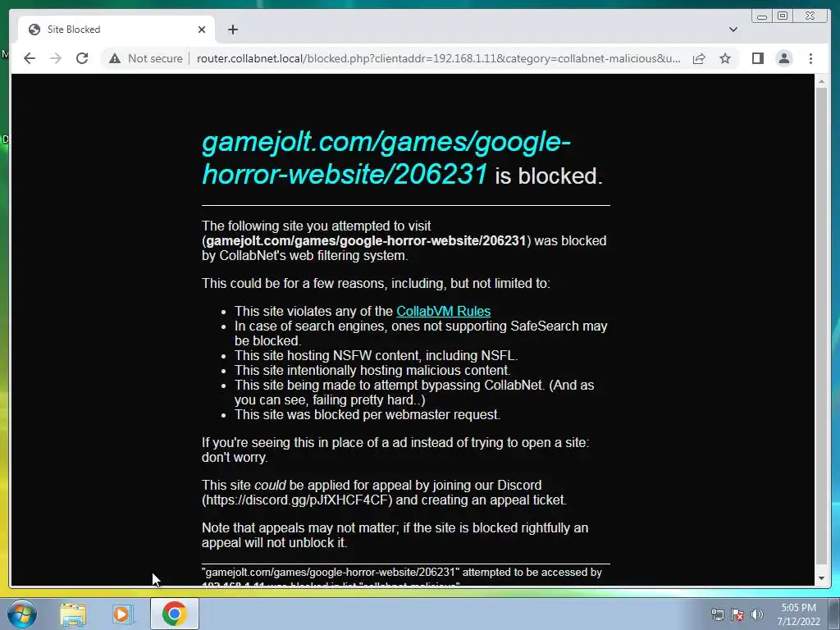
Task: Open the clock showing 5:05 PM
Action: click(798, 614)
